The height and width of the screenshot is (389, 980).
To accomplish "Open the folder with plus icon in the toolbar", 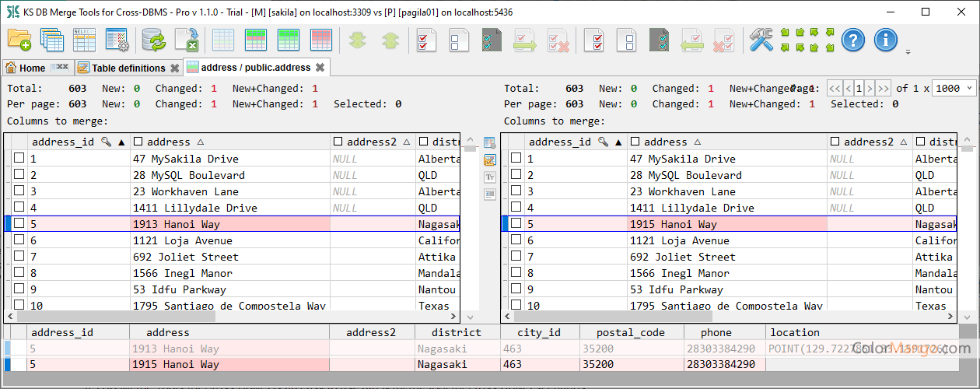I will coord(19,40).
